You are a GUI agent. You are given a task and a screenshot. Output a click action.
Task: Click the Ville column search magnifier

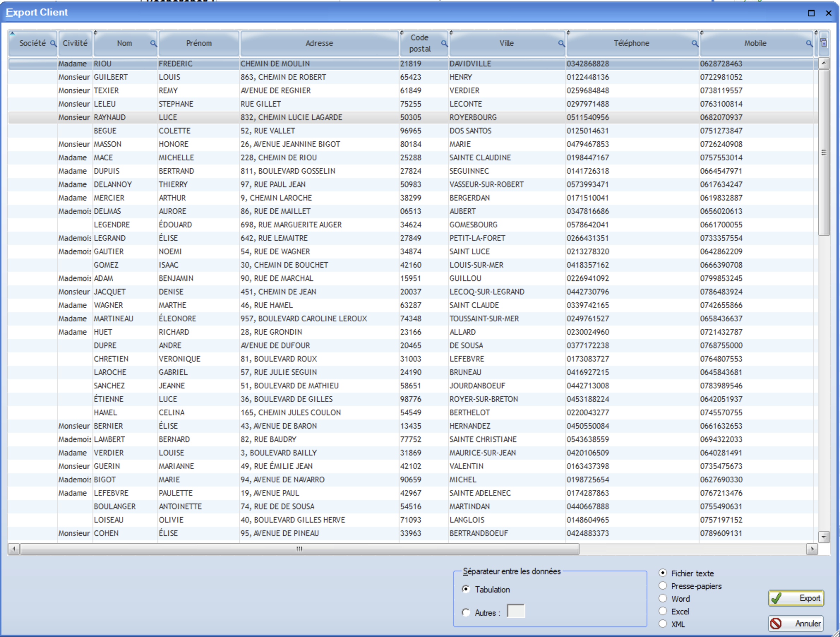[561, 43]
